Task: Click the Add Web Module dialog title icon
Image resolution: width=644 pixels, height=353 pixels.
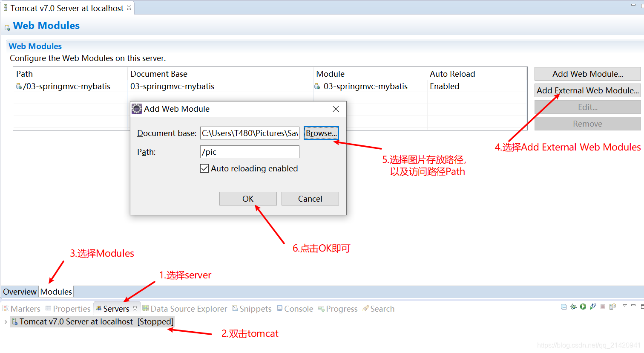Action: click(137, 109)
